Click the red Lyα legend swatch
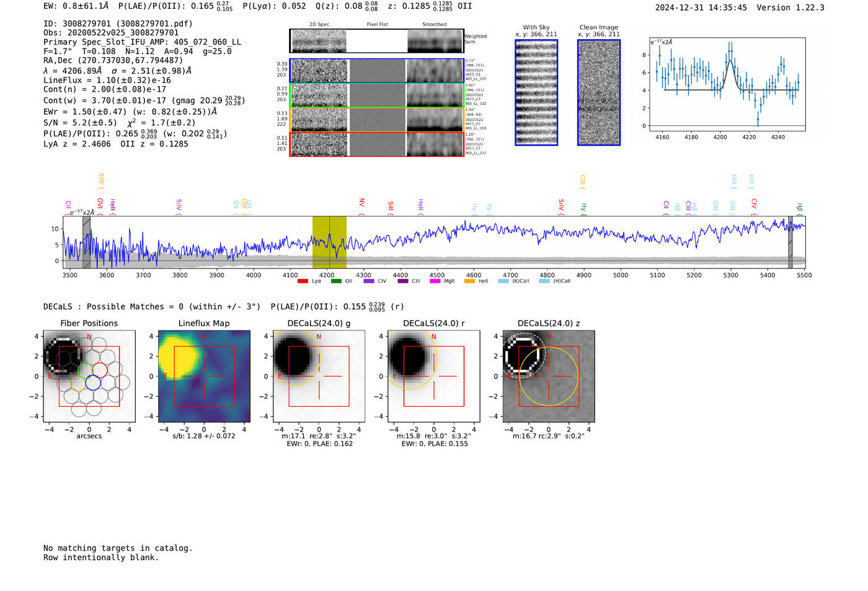 [303, 281]
